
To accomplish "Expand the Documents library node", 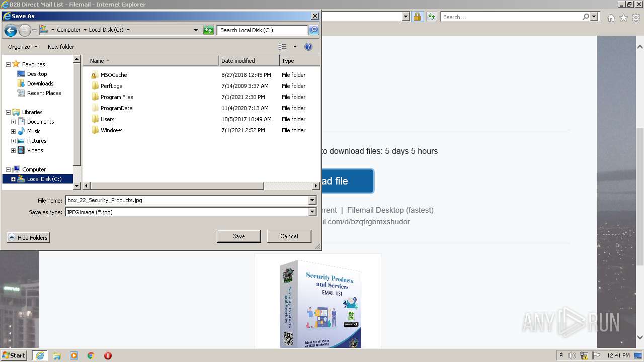I will point(13,122).
